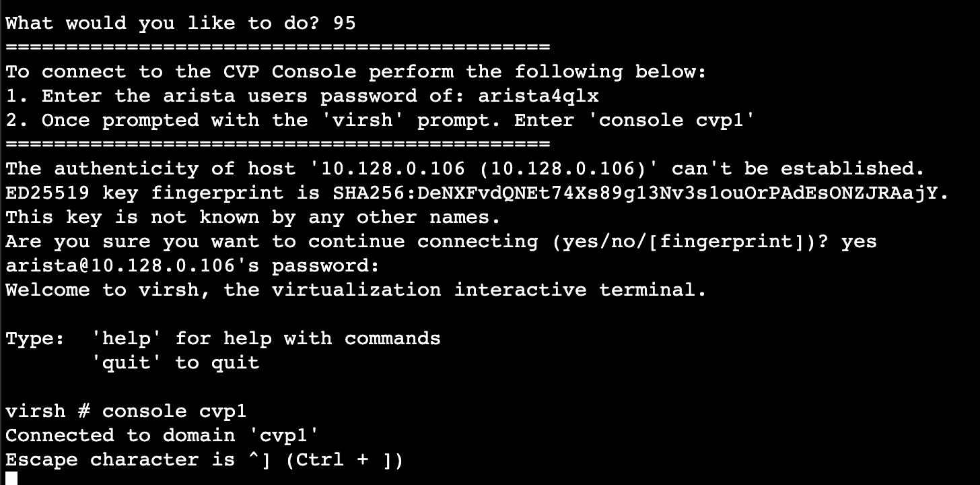Click the SHA256 key fingerprint string

click(640, 193)
